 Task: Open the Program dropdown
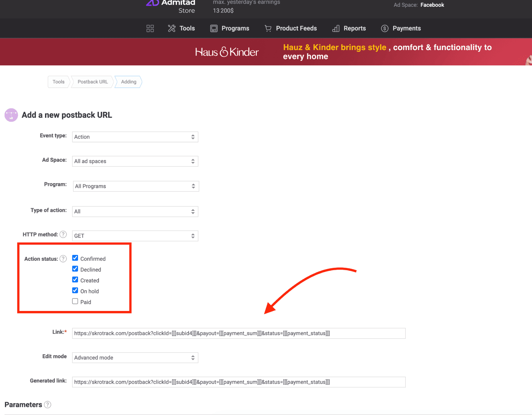tap(136, 186)
